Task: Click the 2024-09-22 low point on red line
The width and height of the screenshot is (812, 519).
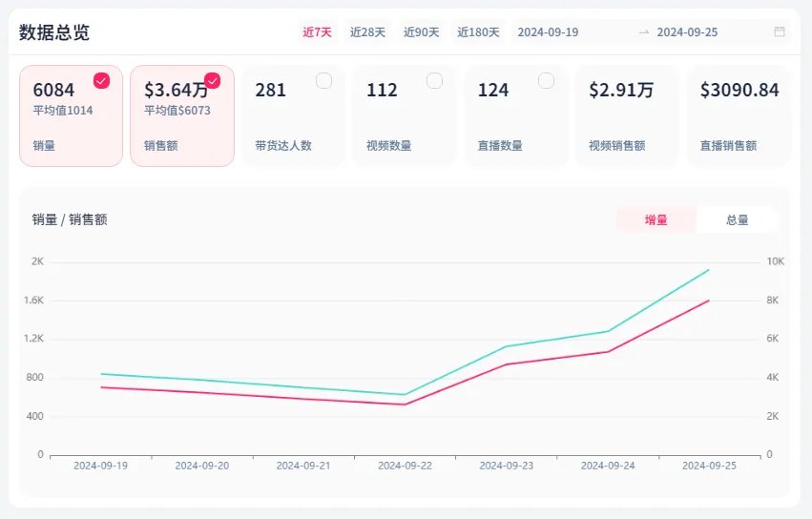Action: 405,405
